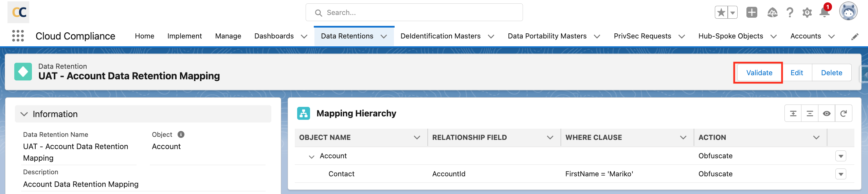
Task: Go to the Manage tab
Action: (228, 36)
